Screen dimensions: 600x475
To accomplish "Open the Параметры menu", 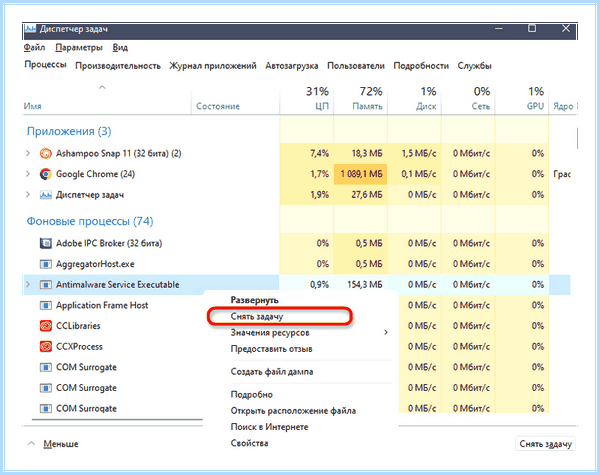I will 79,47.
